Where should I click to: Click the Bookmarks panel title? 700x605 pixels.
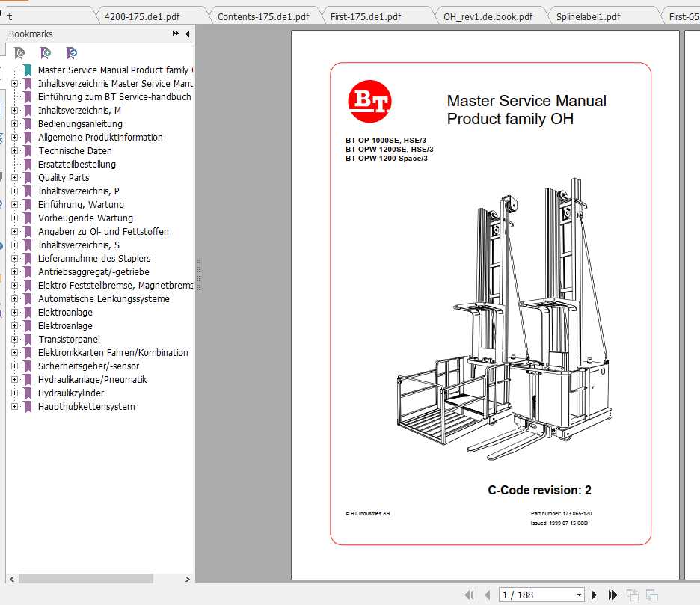31,34
